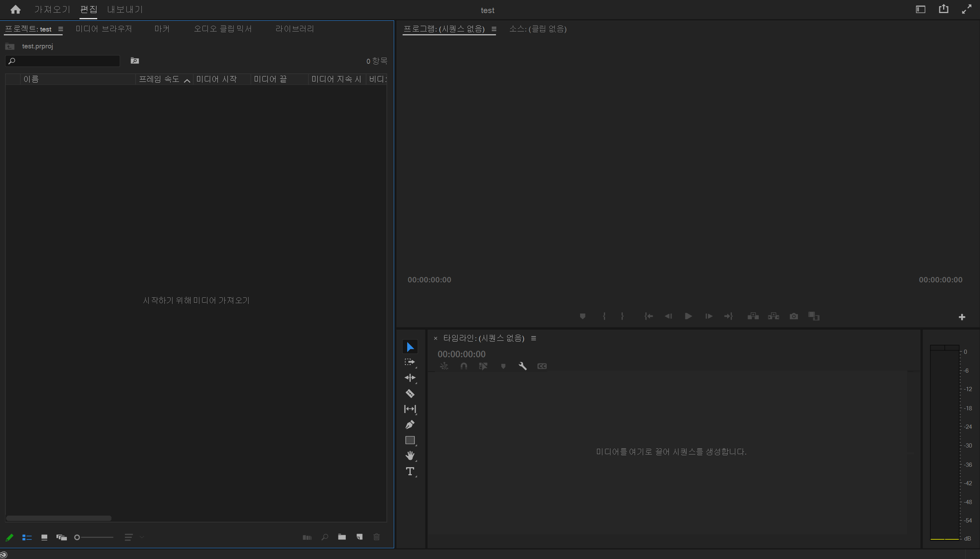Select the Ripple Edit tool
980x559 pixels.
pyautogui.click(x=410, y=378)
